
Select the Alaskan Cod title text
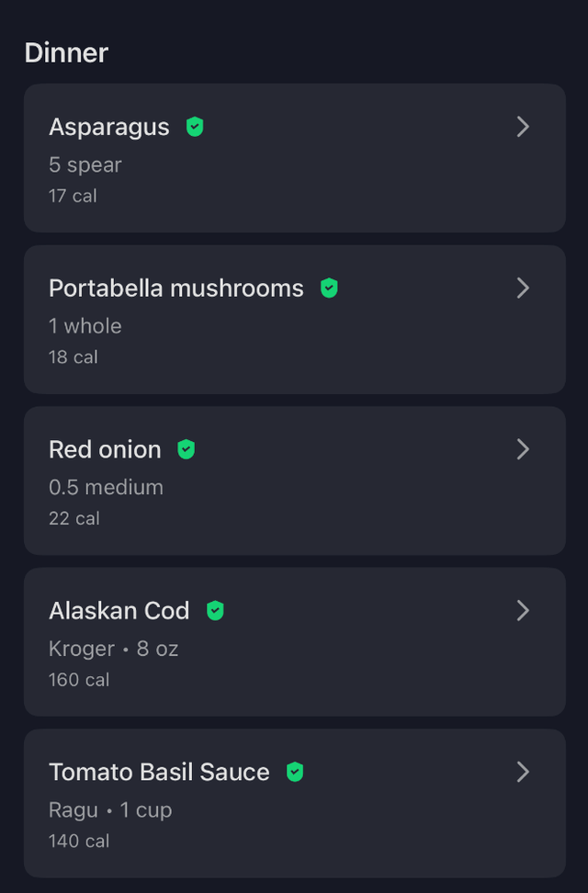[x=119, y=611]
